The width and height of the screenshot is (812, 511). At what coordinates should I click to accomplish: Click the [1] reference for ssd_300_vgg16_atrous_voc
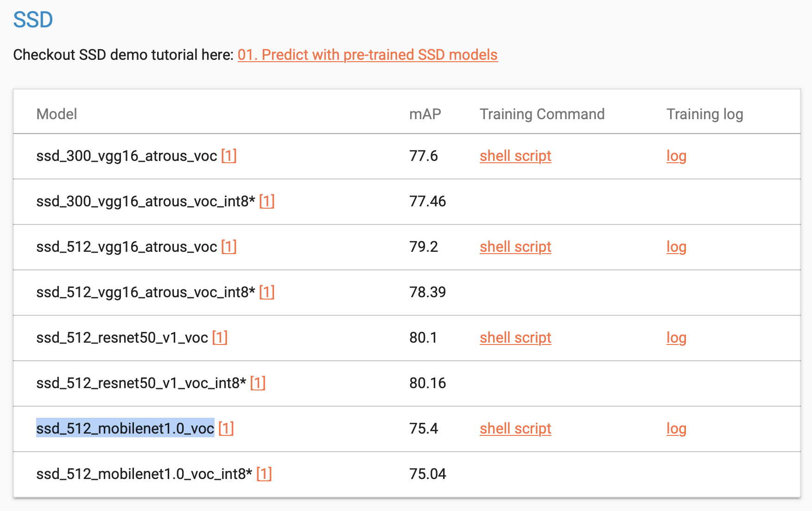pyautogui.click(x=229, y=156)
